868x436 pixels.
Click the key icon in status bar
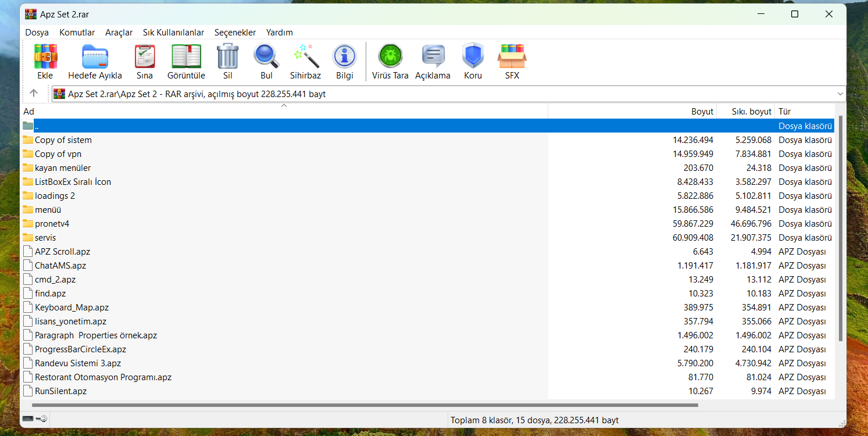pos(41,419)
